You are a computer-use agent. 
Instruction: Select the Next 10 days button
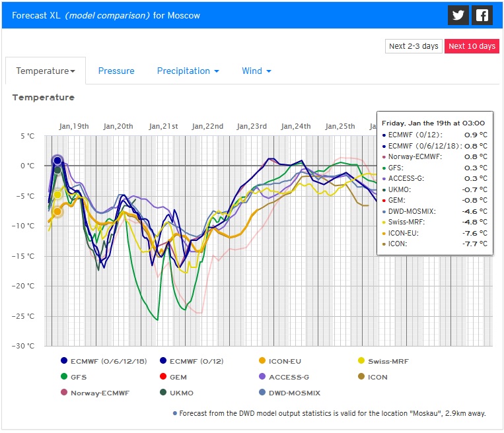(x=472, y=46)
